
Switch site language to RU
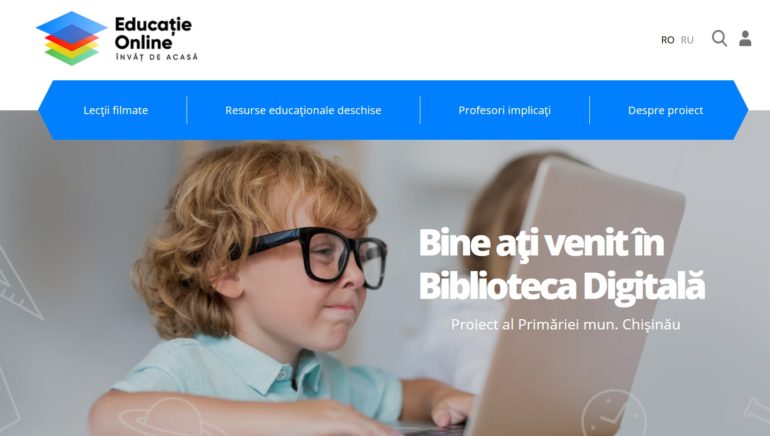coord(687,40)
